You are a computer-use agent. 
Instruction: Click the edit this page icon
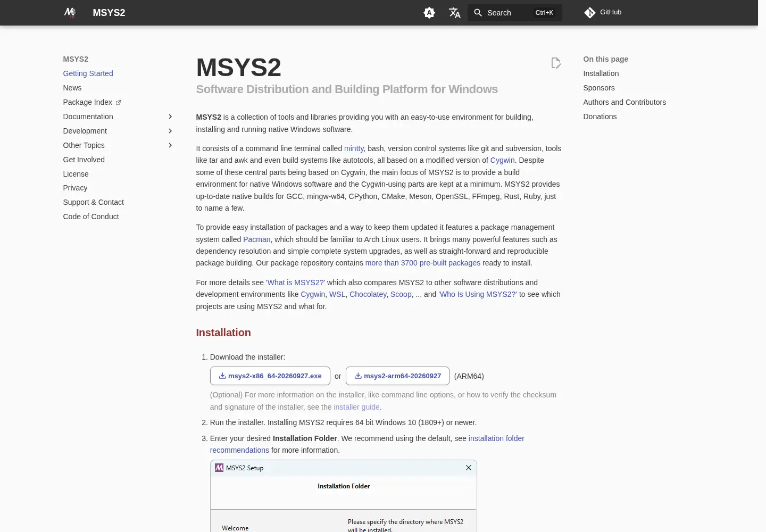(556, 63)
